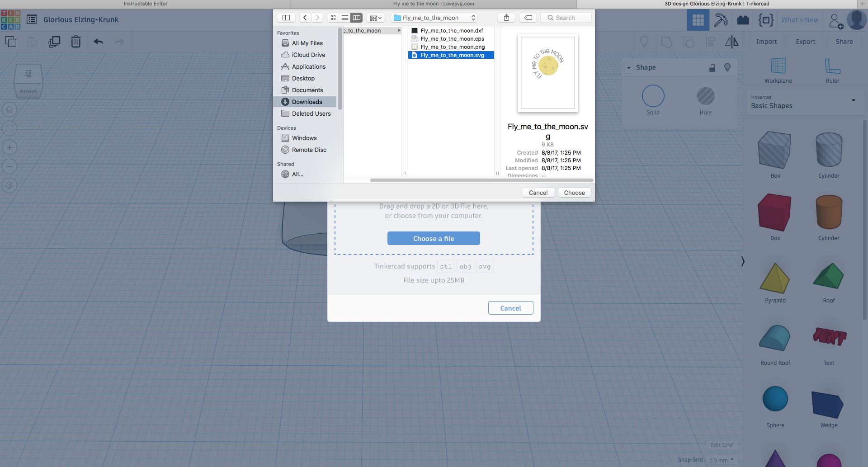Click the Import button
Image resolution: width=868 pixels, height=467 pixels.
(767, 42)
